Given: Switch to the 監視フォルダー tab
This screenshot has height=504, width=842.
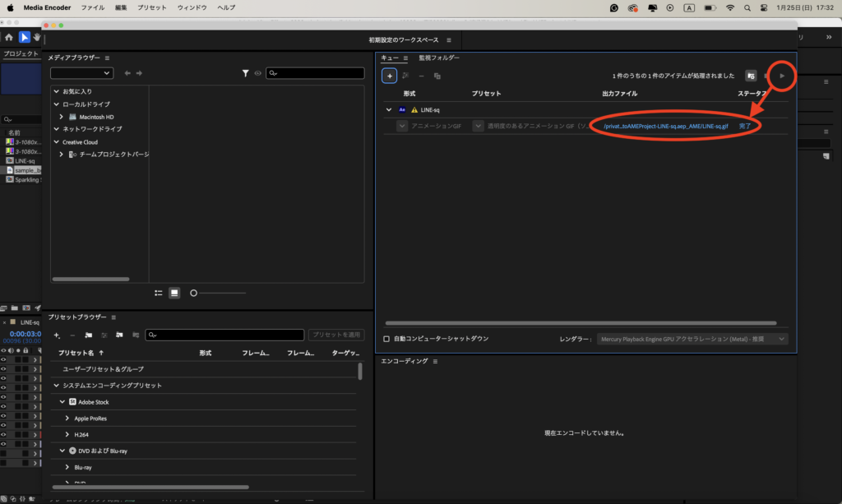Looking at the screenshot, I should click(x=439, y=58).
